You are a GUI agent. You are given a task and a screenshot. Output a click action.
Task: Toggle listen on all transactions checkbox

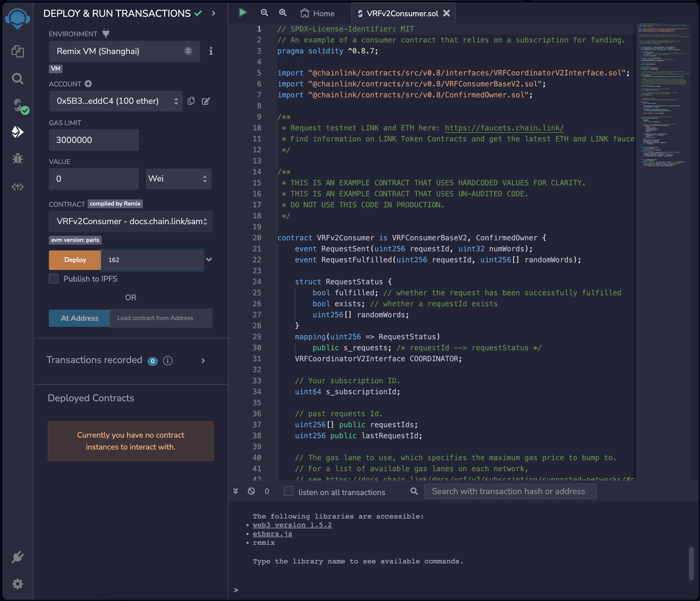(289, 491)
